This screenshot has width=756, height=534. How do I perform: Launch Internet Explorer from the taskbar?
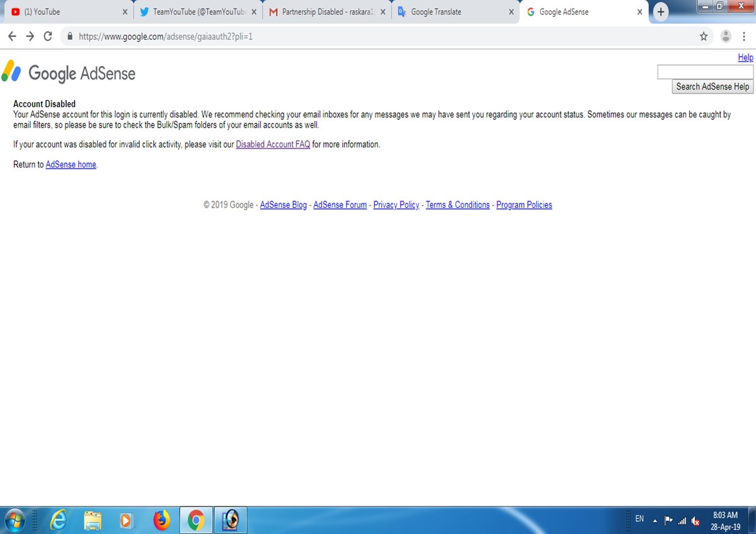tap(59, 520)
